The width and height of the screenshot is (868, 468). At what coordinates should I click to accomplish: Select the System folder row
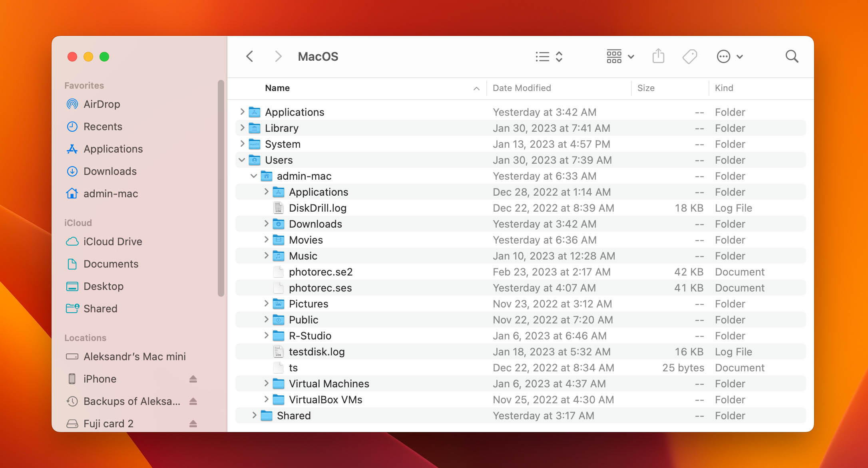(x=520, y=144)
